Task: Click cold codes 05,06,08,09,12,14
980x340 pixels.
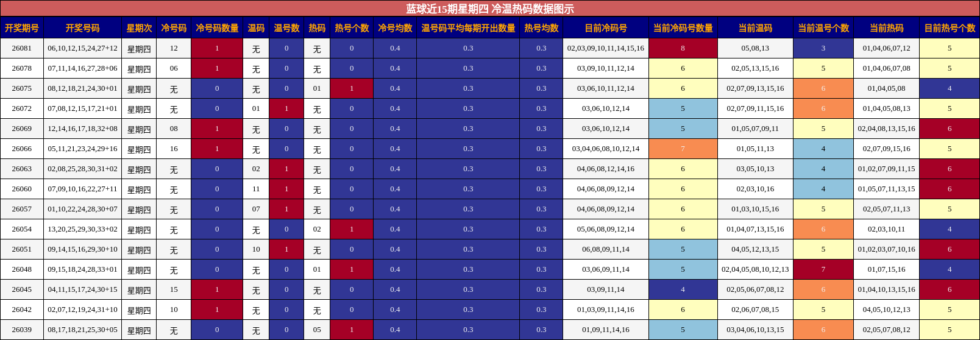Action: [606, 229]
